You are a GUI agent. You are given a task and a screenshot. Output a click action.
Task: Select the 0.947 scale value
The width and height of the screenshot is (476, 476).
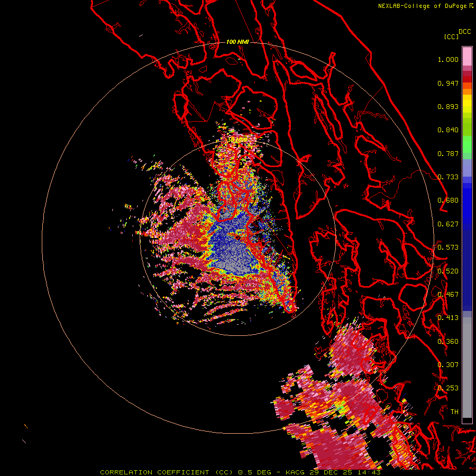448,83
